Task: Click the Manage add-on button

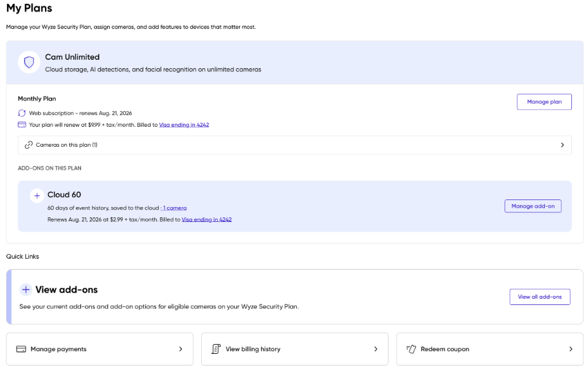Action: [533, 206]
